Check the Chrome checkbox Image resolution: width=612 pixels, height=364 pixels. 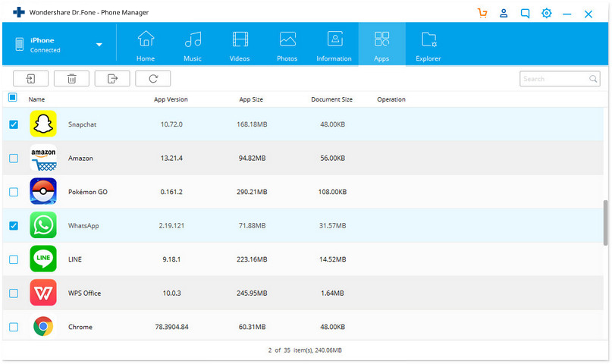click(x=14, y=327)
